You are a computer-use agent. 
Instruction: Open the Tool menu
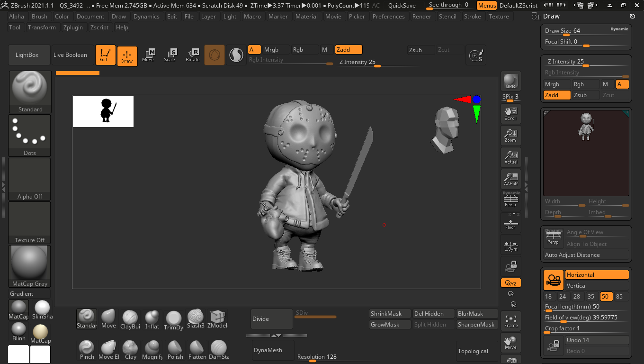point(14,27)
